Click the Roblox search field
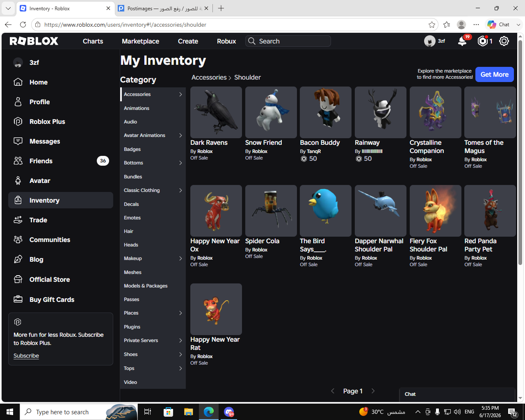 coord(288,41)
